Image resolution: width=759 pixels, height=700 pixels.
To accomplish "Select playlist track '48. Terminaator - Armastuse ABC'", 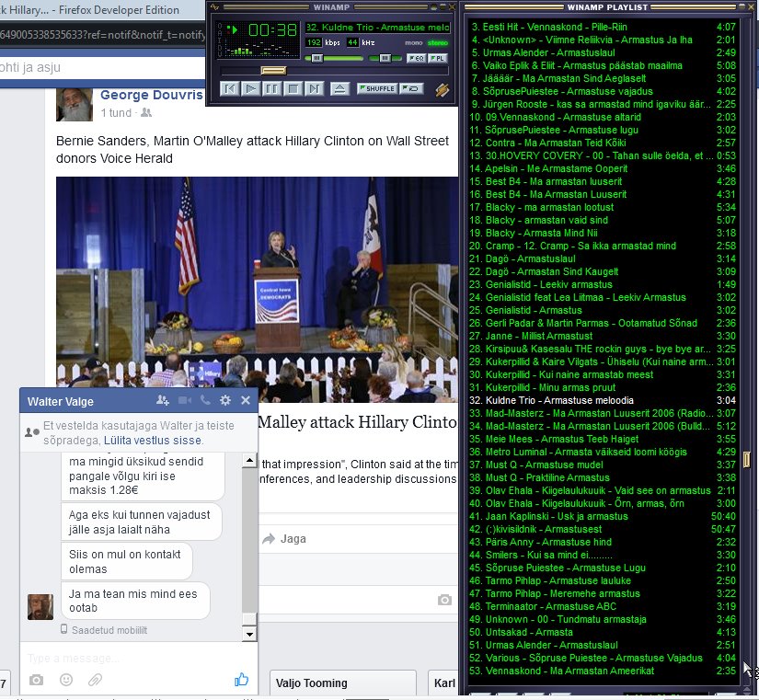I will tap(604, 606).
